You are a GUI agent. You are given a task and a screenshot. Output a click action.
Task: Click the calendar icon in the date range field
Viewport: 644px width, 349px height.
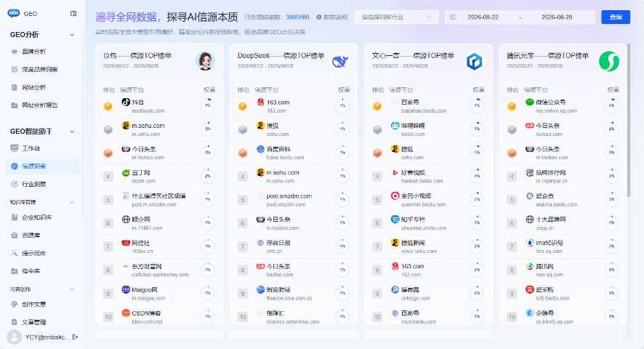point(453,17)
